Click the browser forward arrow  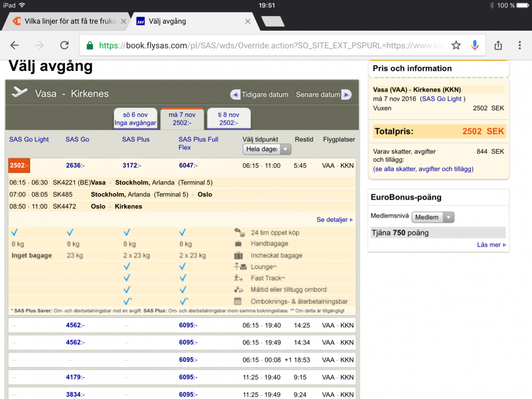[40, 45]
